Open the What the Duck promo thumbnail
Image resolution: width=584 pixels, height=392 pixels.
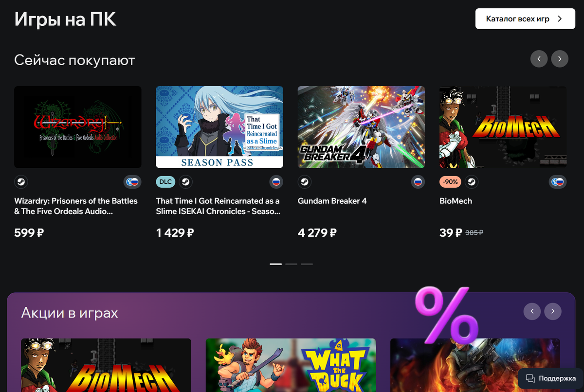pyautogui.click(x=291, y=365)
